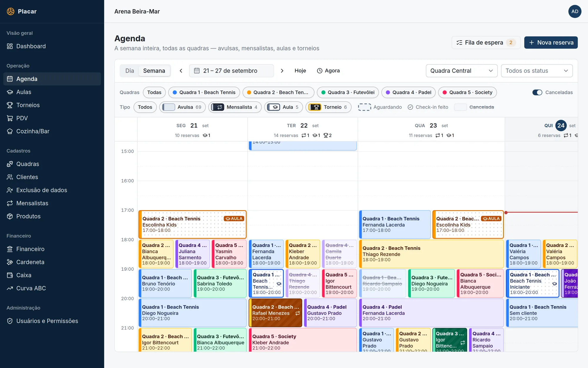Toggle Quadra 2 · Beach Ten... filter

click(278, 92)
